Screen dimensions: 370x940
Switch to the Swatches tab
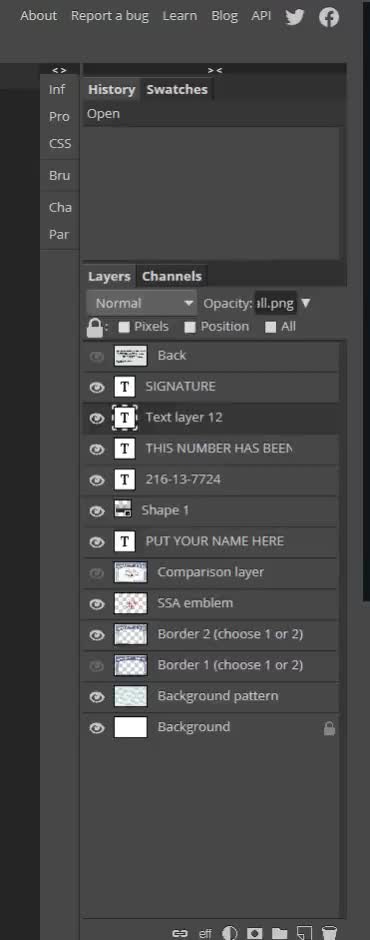click(x=177, y=89)
